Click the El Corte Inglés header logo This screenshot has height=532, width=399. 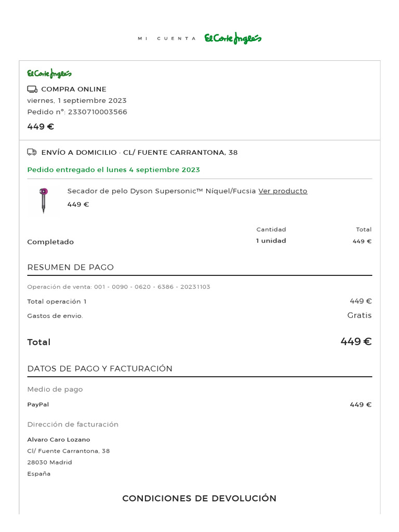coord(233,38)
